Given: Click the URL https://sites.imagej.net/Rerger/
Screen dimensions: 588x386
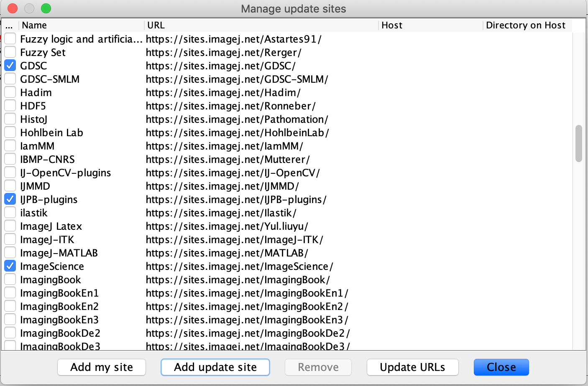Looking at the screenshot, I should pyautogui.click(x=224, y=52).
